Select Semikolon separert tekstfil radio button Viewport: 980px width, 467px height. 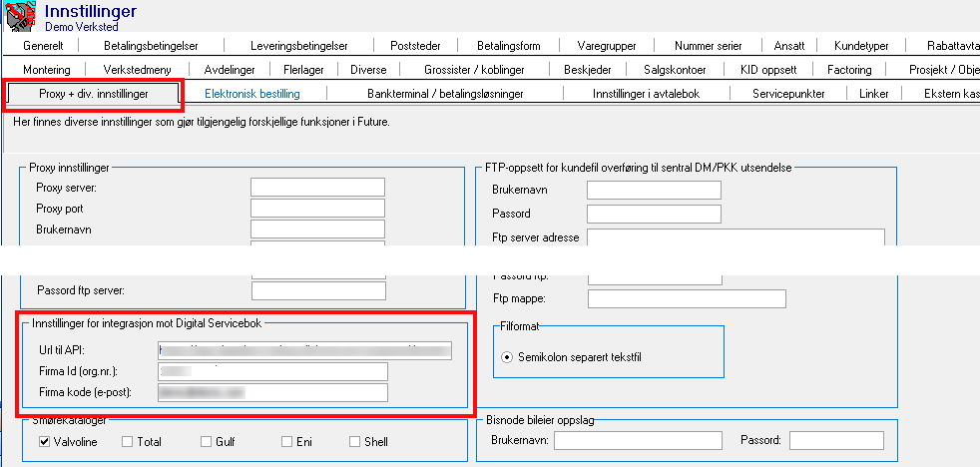507,357
